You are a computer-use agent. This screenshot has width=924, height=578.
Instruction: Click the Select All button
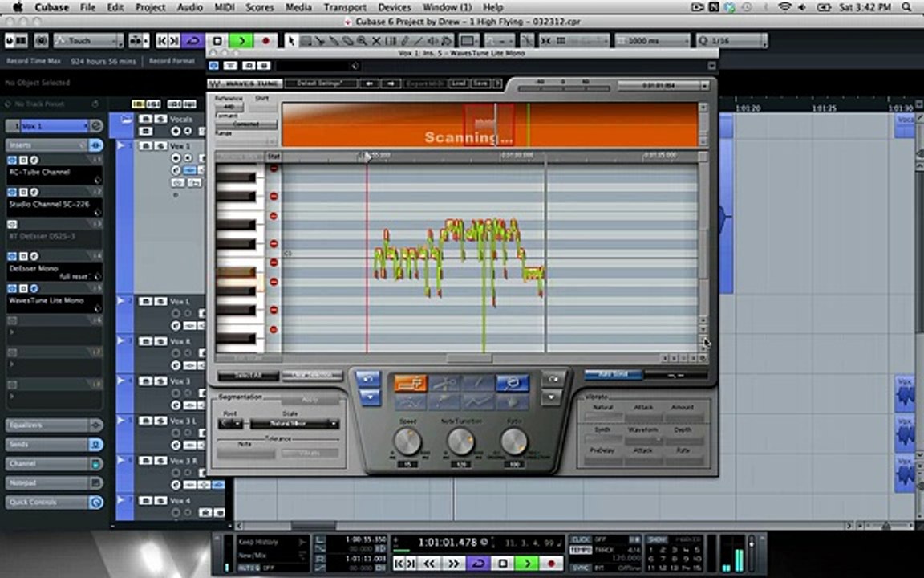point(248,375)
